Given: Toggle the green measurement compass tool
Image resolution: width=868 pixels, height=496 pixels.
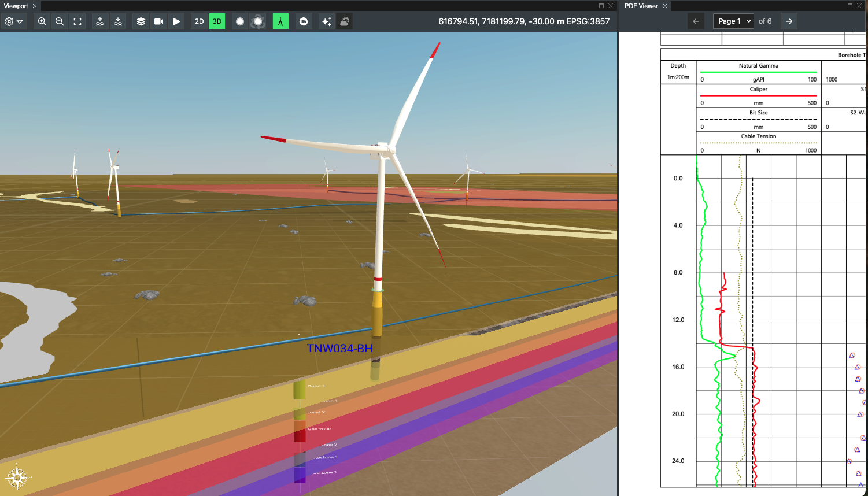Looking at the screenshot, I should coord(280,21).
